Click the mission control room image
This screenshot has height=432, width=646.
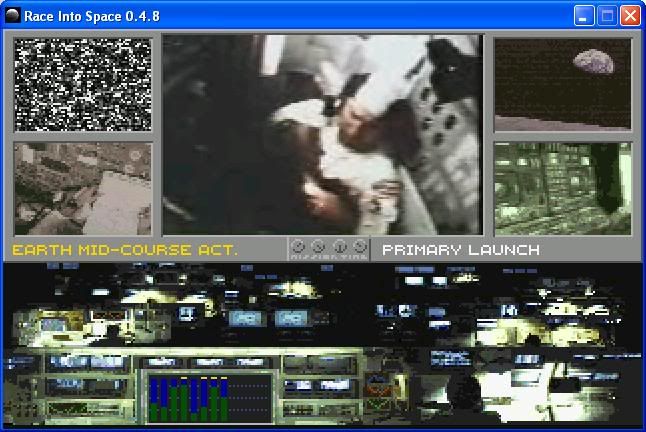pyautogui.click(x=323, y=344)
